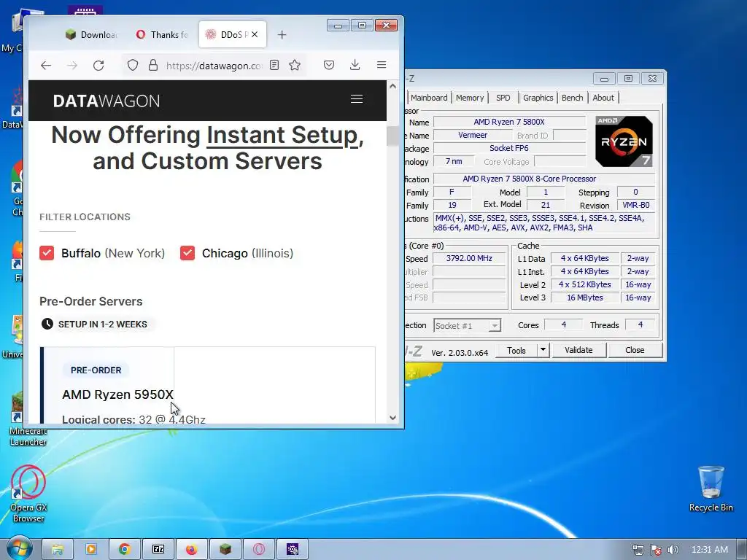Open a new browser tab
The width and height of the screenshot is (747, 560).
pos(282,35)
